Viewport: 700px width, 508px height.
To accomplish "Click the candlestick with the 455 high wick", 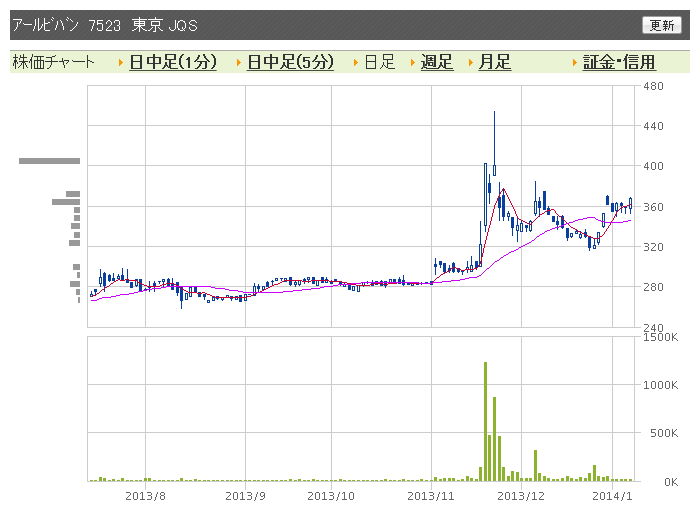I will 494,143.
